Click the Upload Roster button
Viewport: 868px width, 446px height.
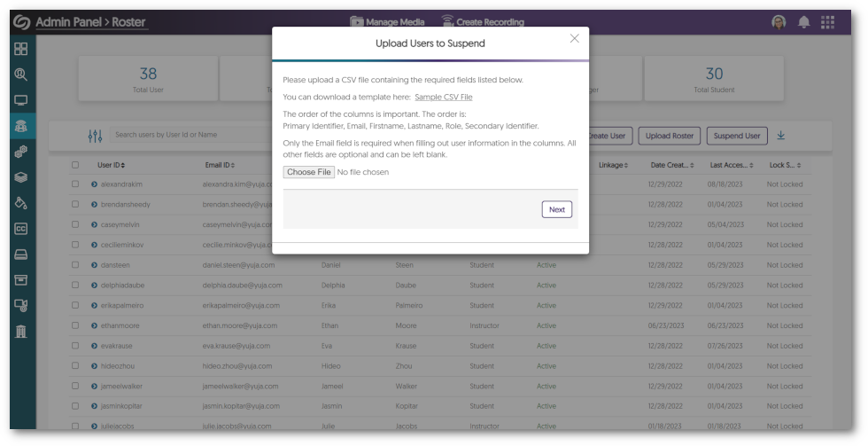pos(670,136)
